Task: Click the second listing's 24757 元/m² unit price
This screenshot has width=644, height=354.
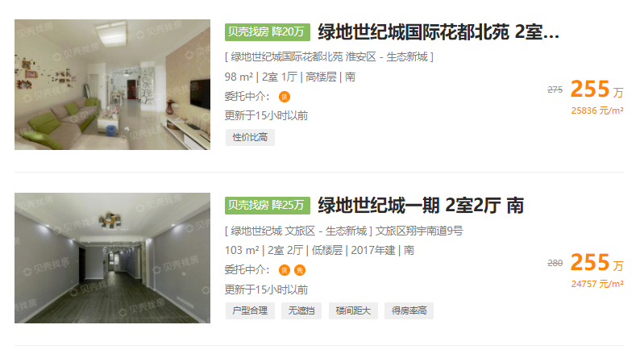Action: click(597, 284)
